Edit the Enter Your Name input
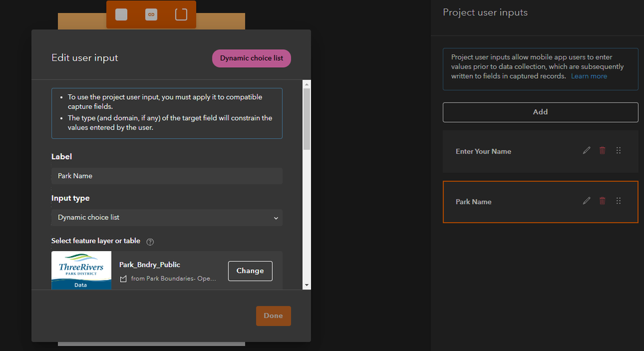The height and width of the screenshot is (351, 644). click(x=587, y=150)
